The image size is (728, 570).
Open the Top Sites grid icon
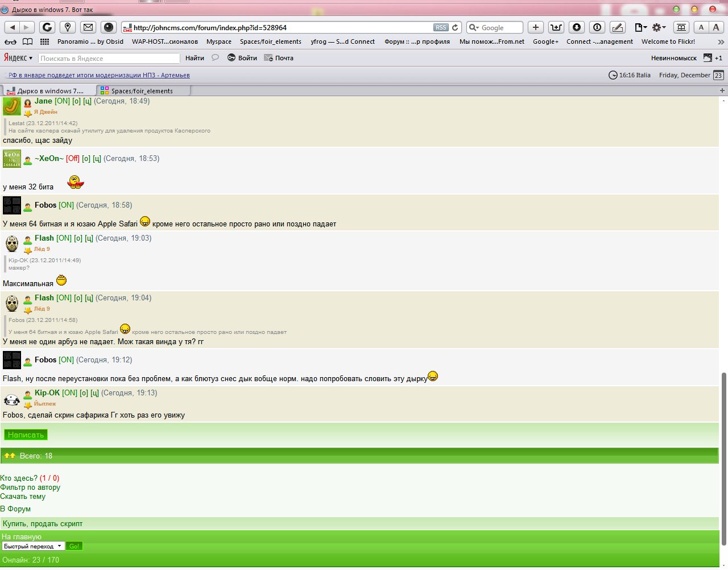(45, 42)
